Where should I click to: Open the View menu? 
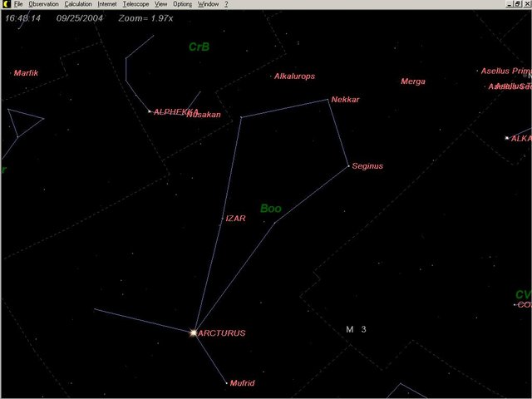160,4
